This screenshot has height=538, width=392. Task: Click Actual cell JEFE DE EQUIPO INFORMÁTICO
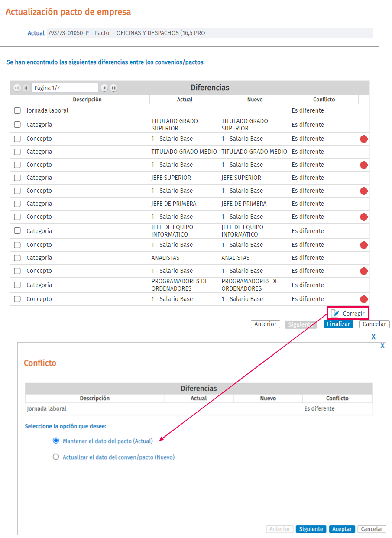point(172,231)
